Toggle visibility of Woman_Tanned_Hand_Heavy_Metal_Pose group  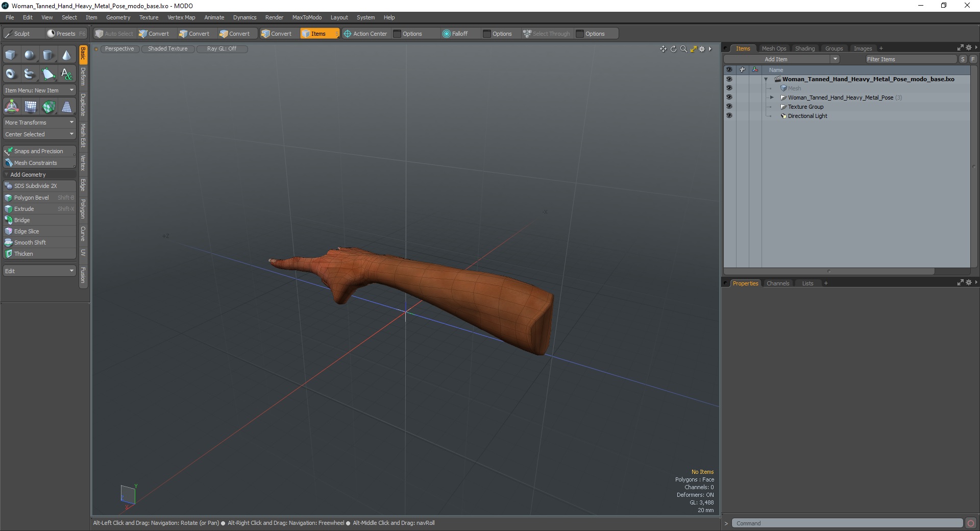point(729,98)
